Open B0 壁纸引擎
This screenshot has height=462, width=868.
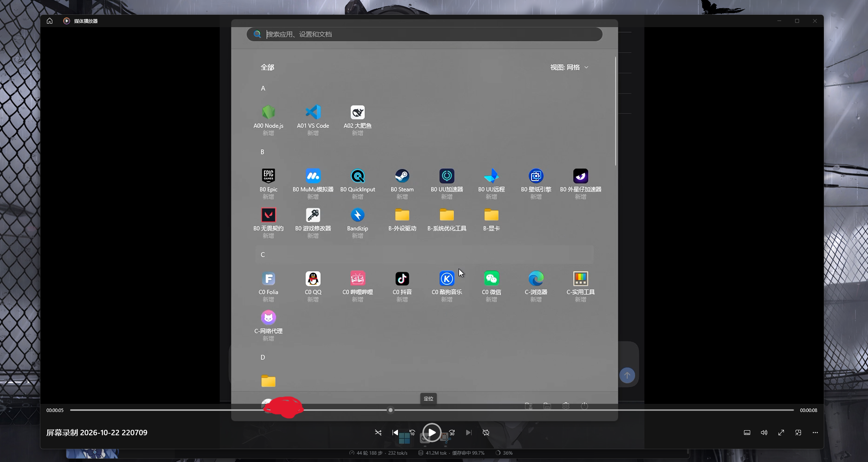click(536, 176)
